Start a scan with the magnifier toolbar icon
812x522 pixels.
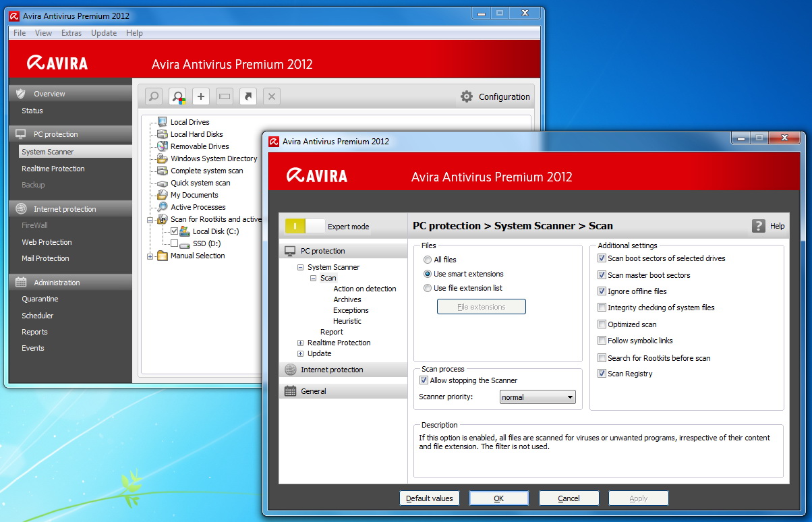153,96
